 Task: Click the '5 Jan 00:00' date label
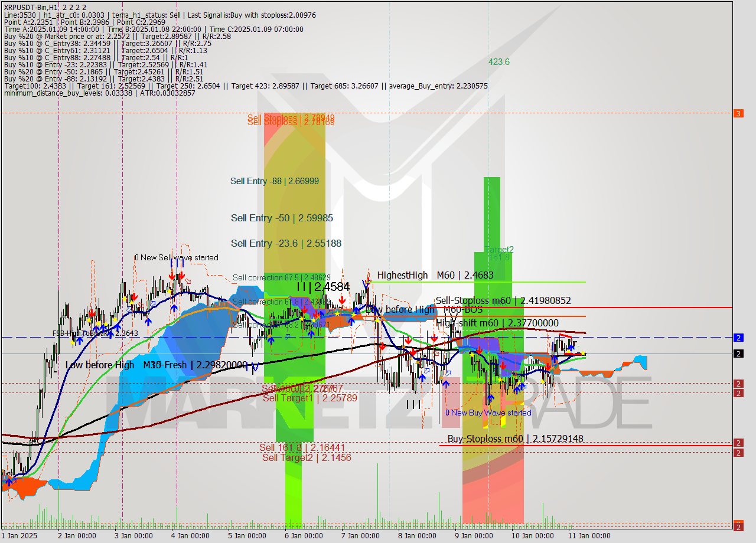247,536
